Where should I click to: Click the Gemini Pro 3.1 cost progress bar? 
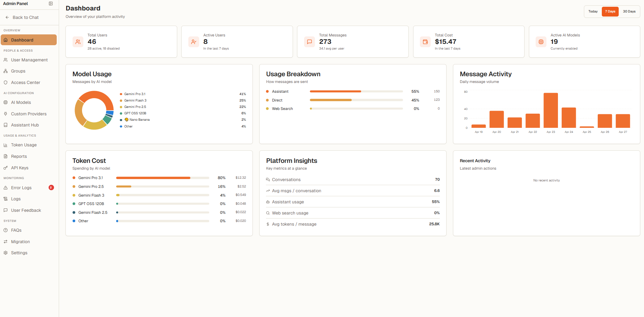[163, 178]
